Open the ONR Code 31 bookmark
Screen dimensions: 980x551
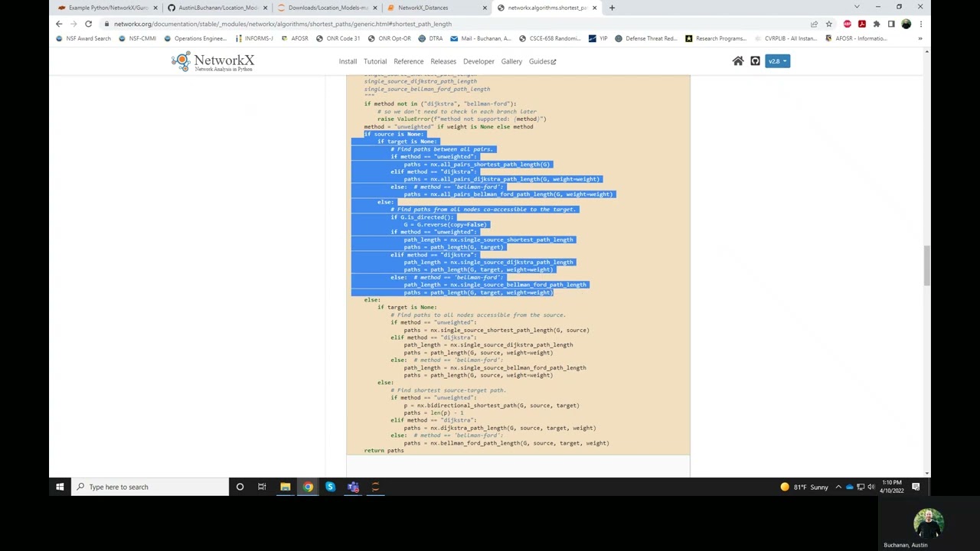coord(339,38)
